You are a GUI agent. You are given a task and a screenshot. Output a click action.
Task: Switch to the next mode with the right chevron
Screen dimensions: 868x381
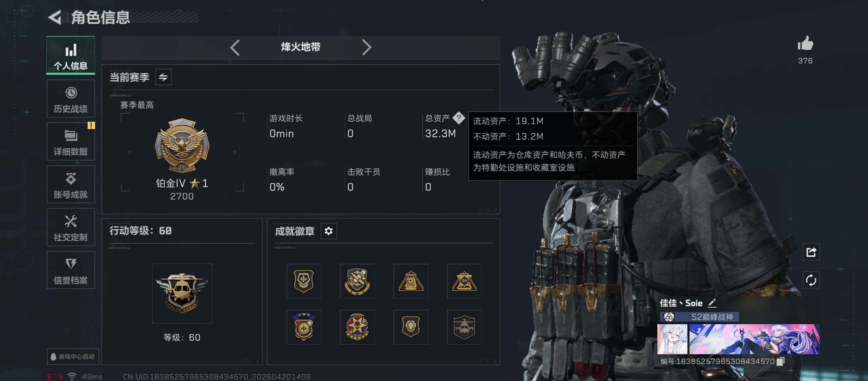click(x=367, y=47)
